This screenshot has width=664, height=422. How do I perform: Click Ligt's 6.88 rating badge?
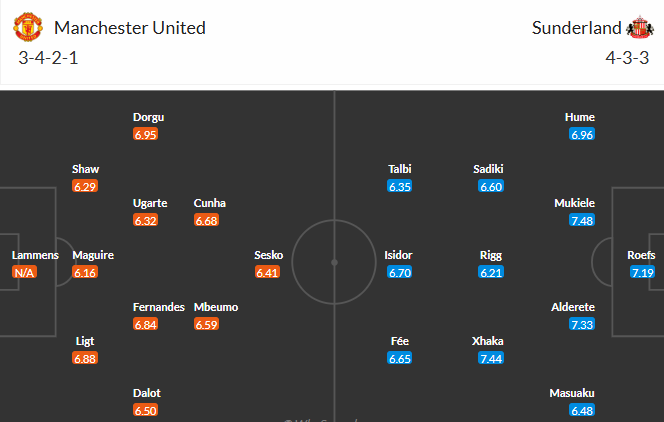coord(85,358)
